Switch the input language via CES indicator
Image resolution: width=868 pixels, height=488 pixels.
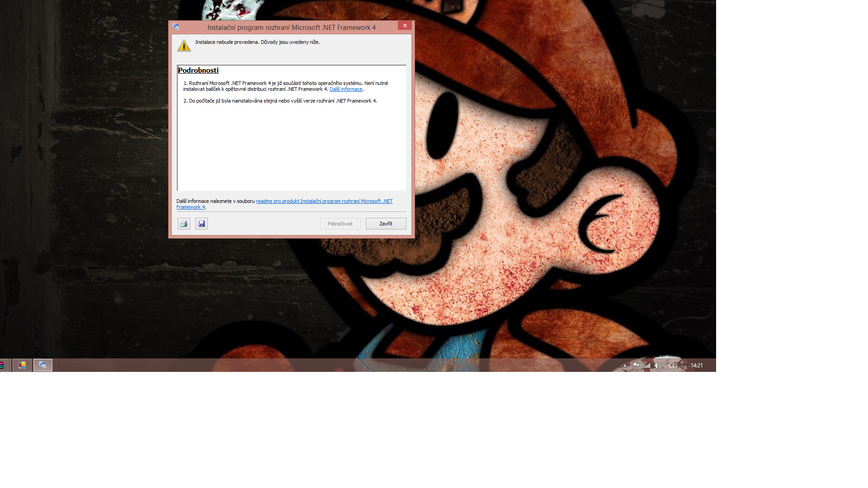pyautogui.click(x=673, y=366)
